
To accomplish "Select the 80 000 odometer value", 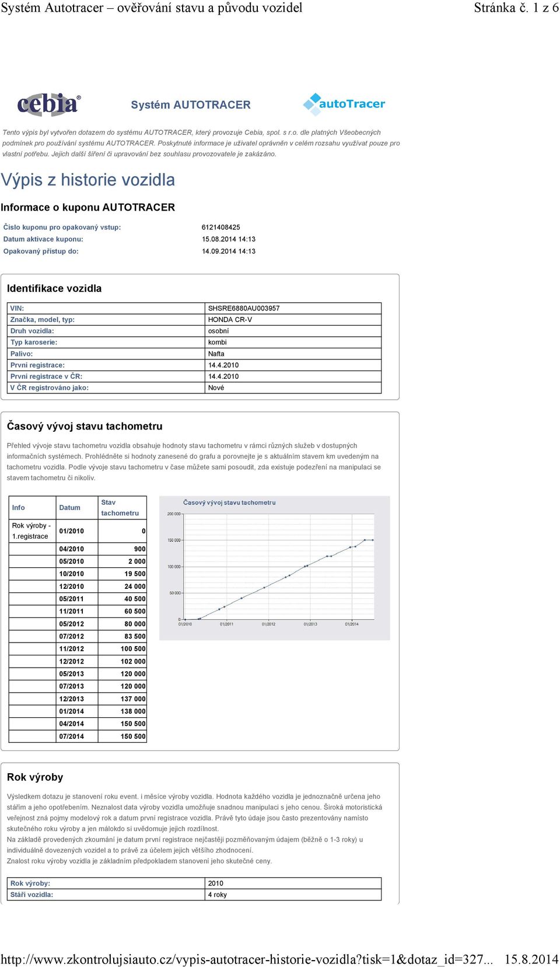I will pyautogui.click(x=135, y=624).
